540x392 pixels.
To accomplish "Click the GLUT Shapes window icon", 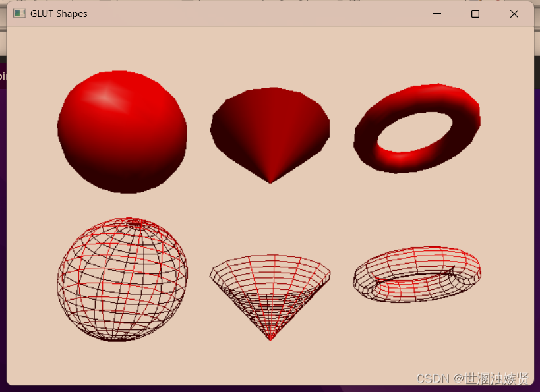I will 19,13.
